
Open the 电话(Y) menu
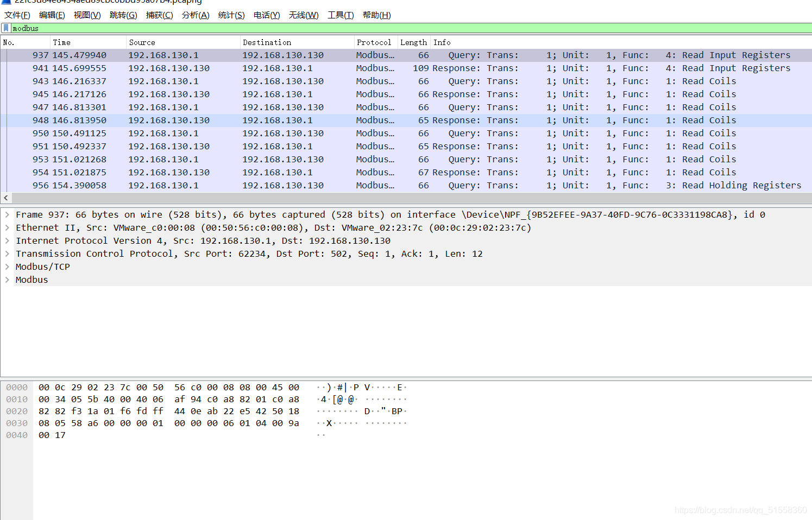pos(267,15)
